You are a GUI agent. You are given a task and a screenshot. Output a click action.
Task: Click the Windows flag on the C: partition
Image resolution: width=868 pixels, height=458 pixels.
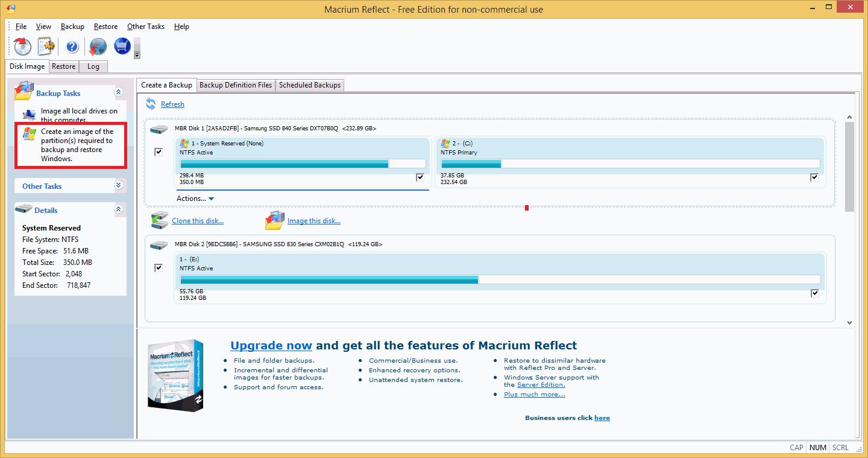point(445,143)
